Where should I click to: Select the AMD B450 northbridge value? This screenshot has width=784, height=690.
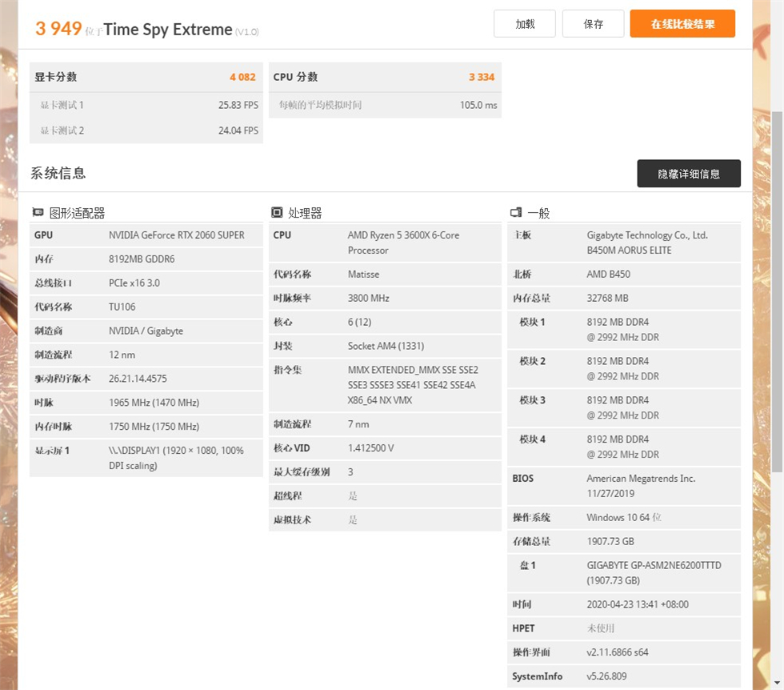[x=609, y=275]
